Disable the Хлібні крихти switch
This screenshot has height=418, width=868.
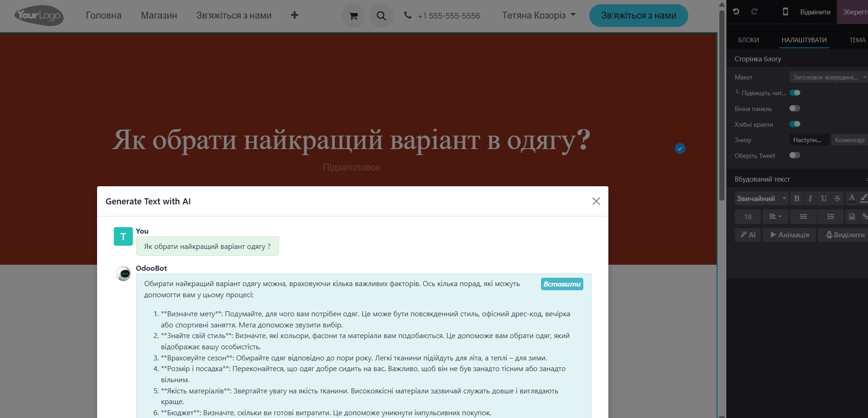795,124
